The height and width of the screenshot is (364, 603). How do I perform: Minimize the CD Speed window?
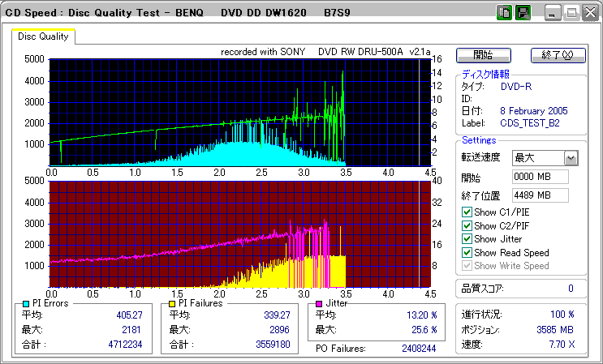tap(553, 13)
